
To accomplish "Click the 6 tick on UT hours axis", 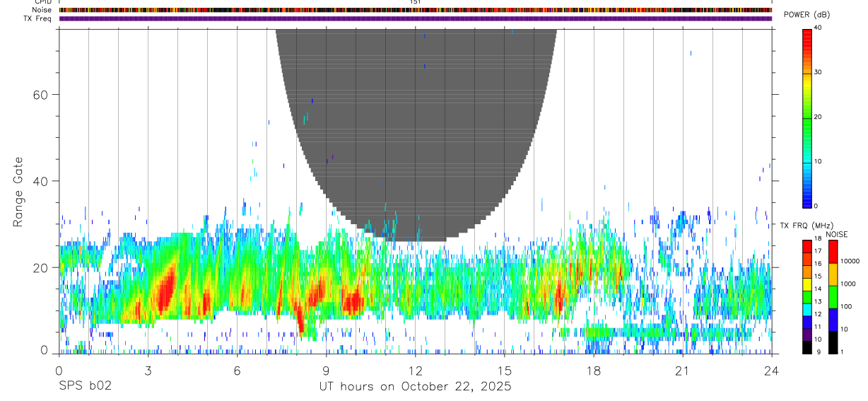I will click(237, 370).
